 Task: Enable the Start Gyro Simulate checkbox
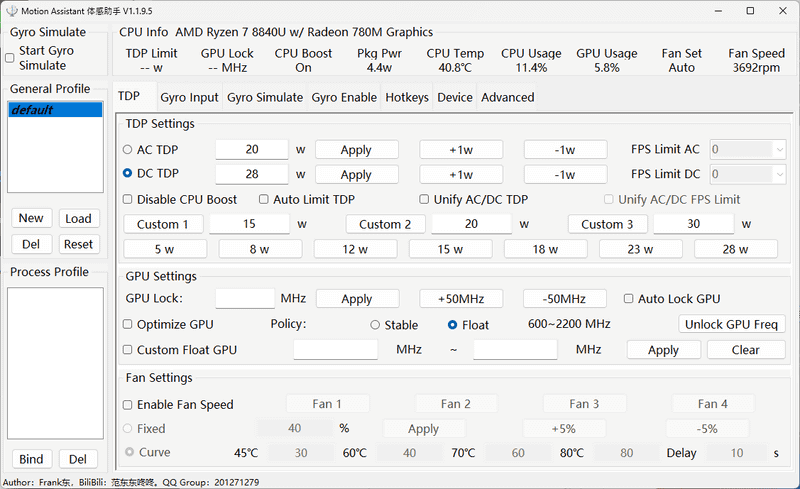pos(10,58)
